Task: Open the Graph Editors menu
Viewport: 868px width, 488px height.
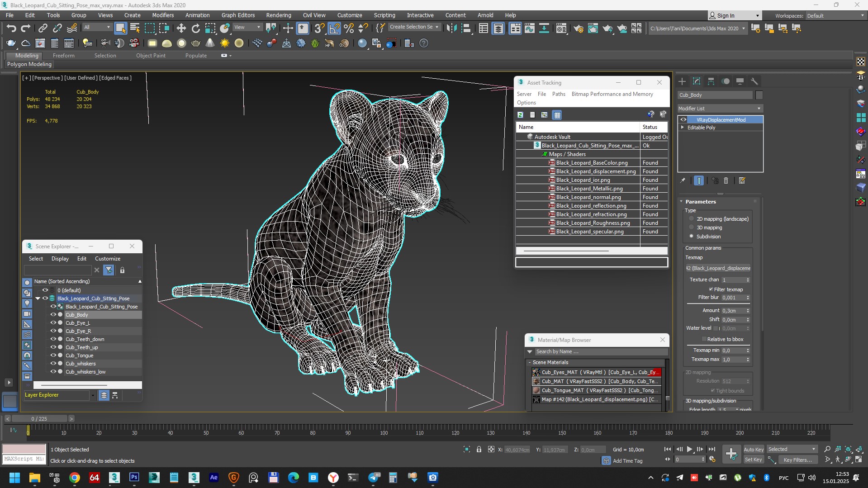Action: 238,15
